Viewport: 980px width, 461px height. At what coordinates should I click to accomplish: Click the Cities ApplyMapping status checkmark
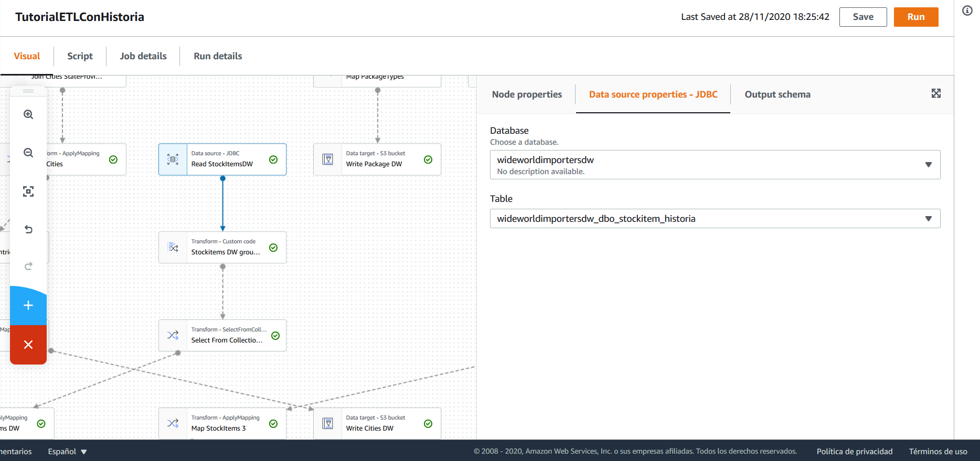(113, 159)
